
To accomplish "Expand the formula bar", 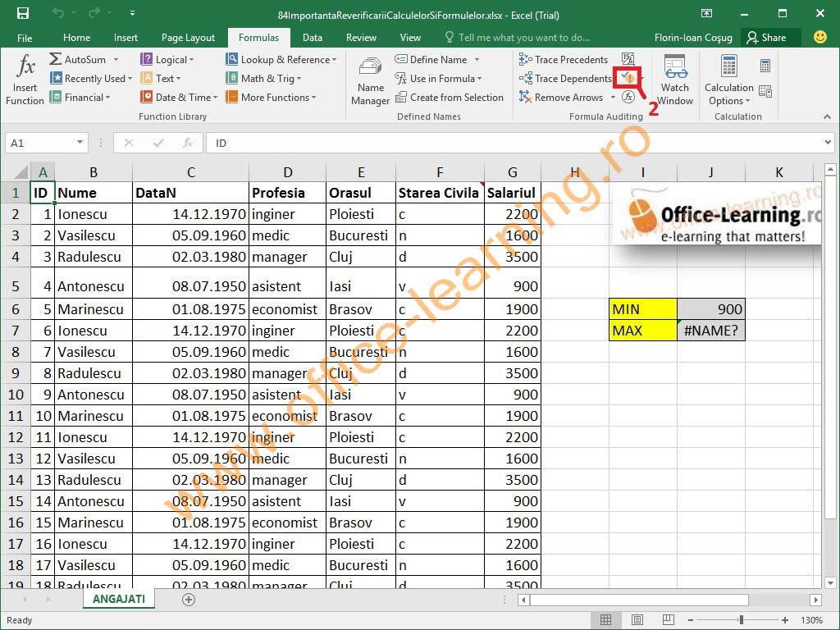I will tap(828, 143).
